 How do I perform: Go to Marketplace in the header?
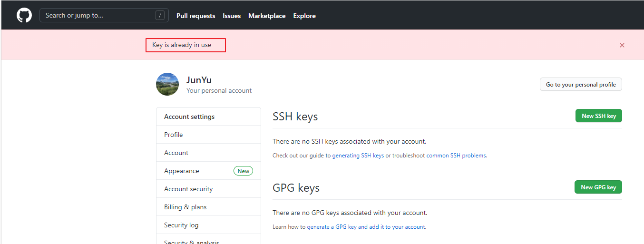coord(267,16)
